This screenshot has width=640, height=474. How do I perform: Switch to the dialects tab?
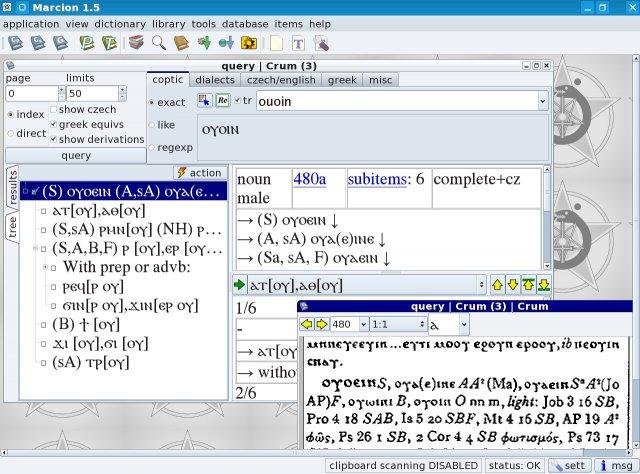click(215, 80)
